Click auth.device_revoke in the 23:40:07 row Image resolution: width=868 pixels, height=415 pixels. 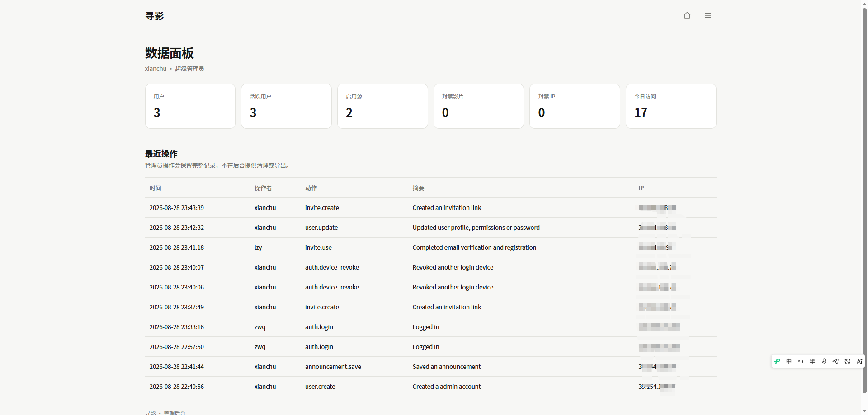pyautogui.click(x=332, y=267)
